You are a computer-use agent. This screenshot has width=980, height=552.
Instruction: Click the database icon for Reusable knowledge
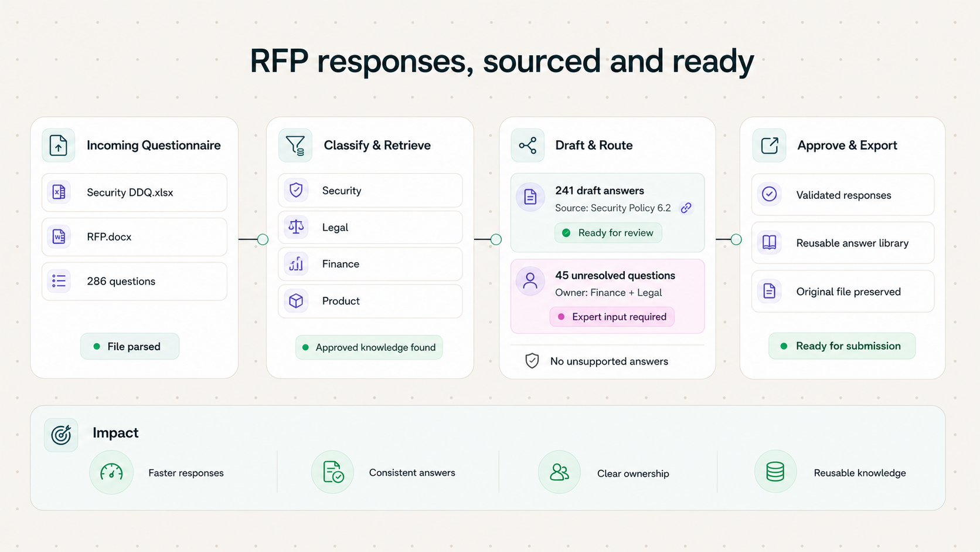pos(775,472)
